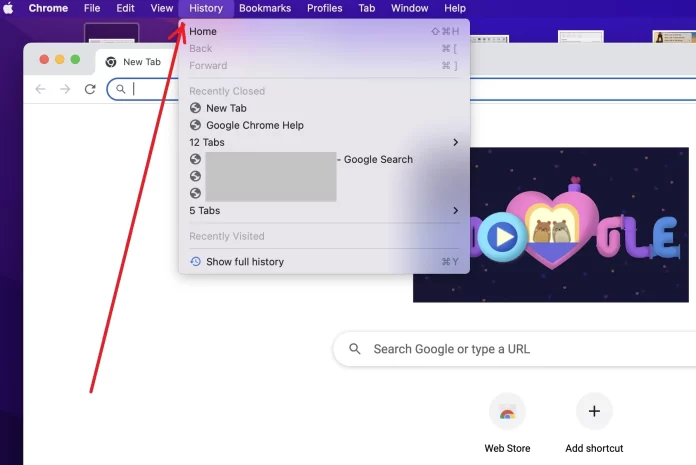This screenshot has width=696, height=465.
Task: Click the address bar search icon
Action: click(121, 89)
